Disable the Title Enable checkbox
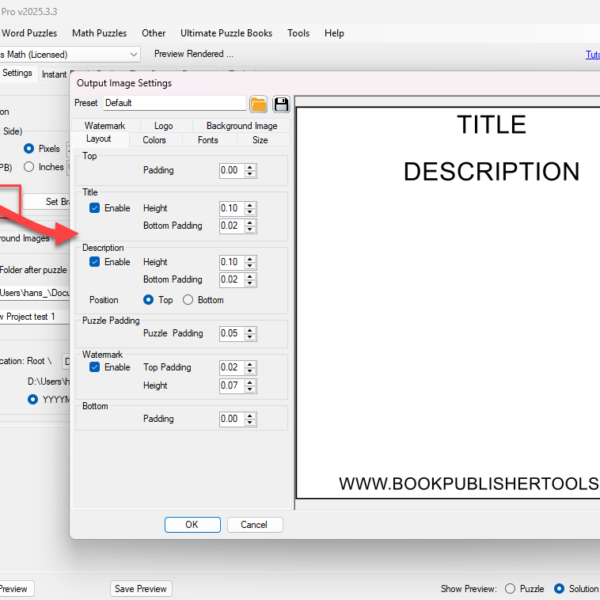This screenshot has height=600, width=600. point(95,208)
